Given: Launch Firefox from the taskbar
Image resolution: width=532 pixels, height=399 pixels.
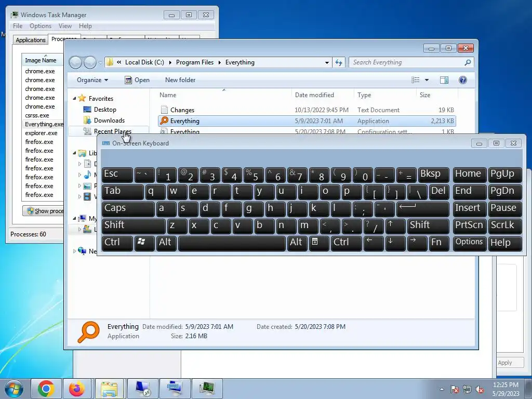Looking at the screenshot, I should click(77, 389).
